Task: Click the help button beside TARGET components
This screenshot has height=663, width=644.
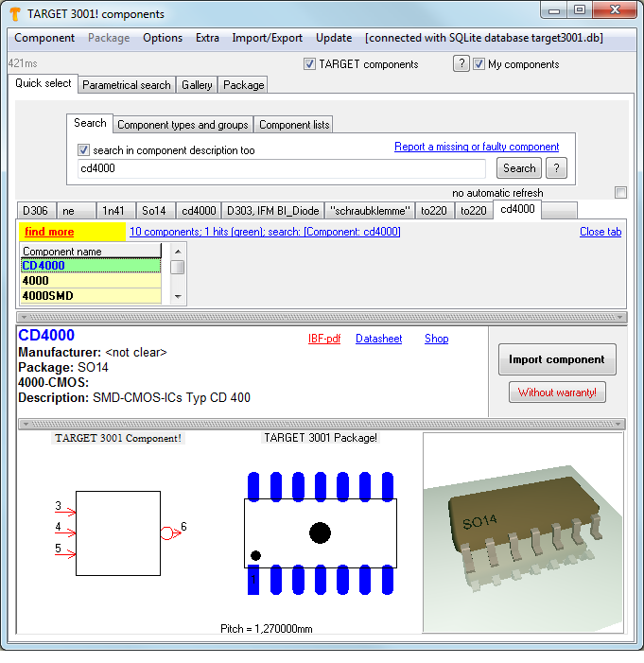Action: click(461, 64)
